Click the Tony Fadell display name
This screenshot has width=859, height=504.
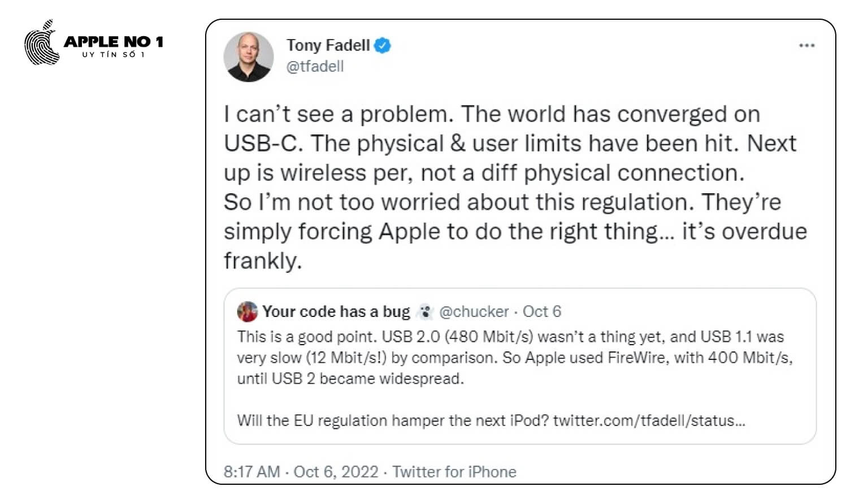(328, 45)
